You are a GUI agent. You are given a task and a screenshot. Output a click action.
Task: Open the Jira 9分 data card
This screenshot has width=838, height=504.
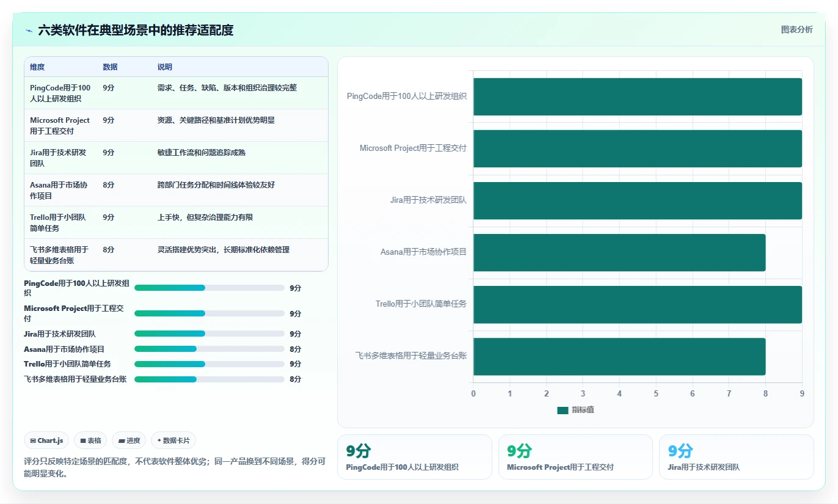tap(737, 457)
